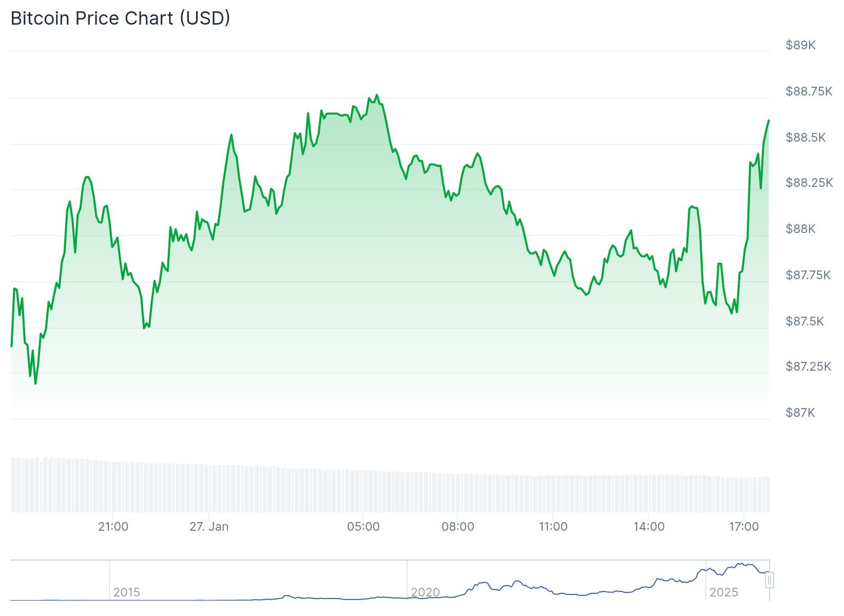This screenshot has width=844, height=616.
Task: Click the 2025 label in navigator
Action: coord(723,592)
